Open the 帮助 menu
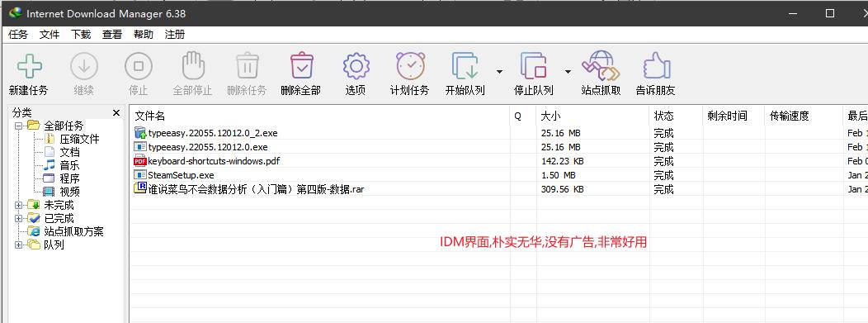 (144, 35)
